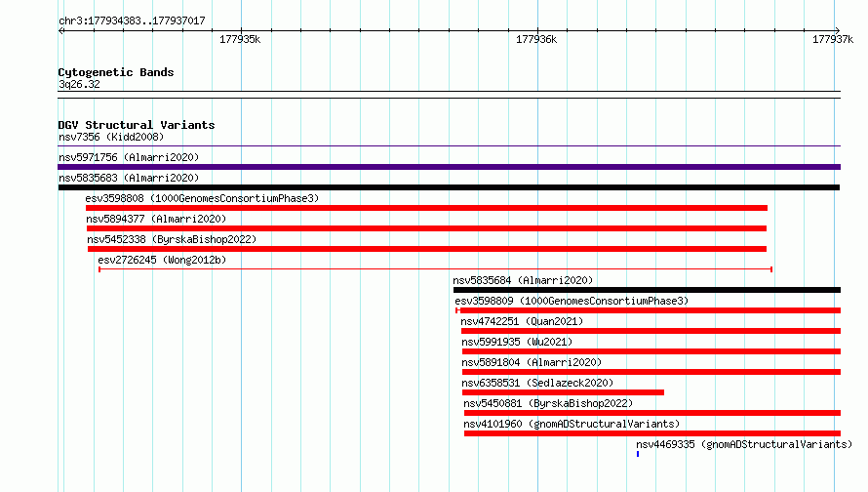
Task: Click the red nsv5891804 variant bar
Action: click(651, 372)
